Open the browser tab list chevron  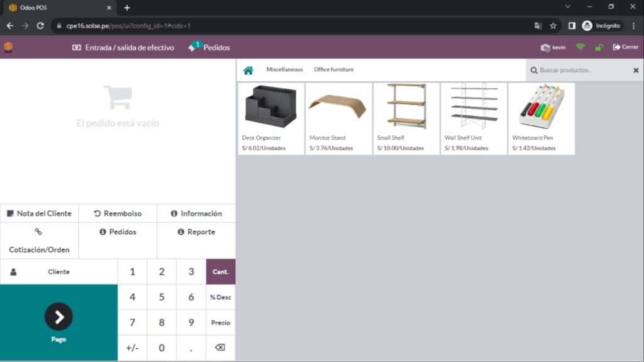pos(568,7)
